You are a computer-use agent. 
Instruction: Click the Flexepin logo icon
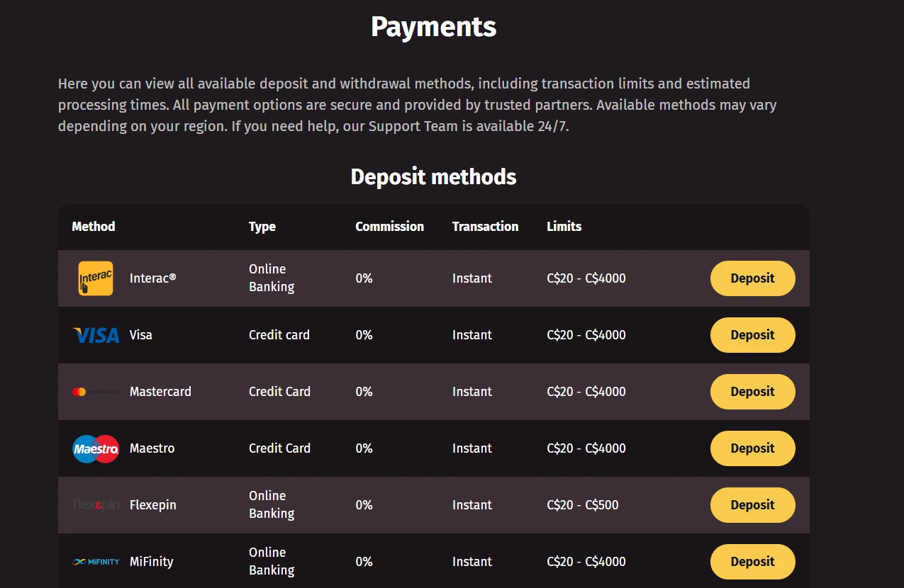96,505
